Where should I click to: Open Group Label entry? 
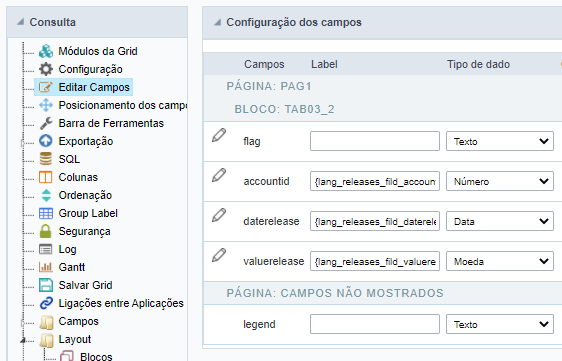88,213
